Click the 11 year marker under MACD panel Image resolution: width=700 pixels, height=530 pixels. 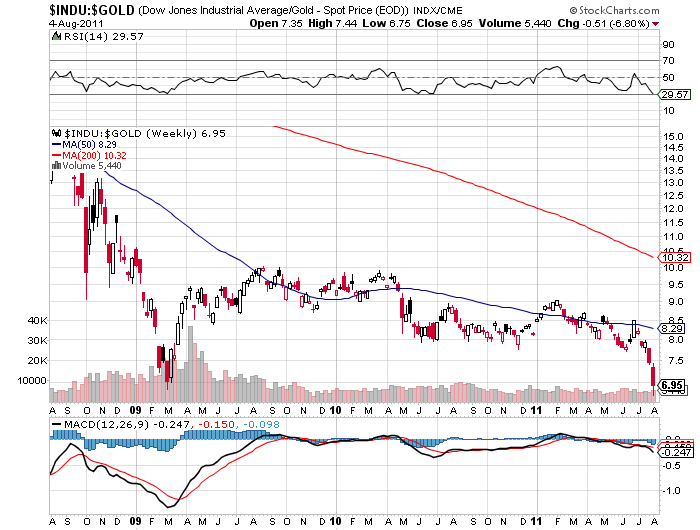536,521
